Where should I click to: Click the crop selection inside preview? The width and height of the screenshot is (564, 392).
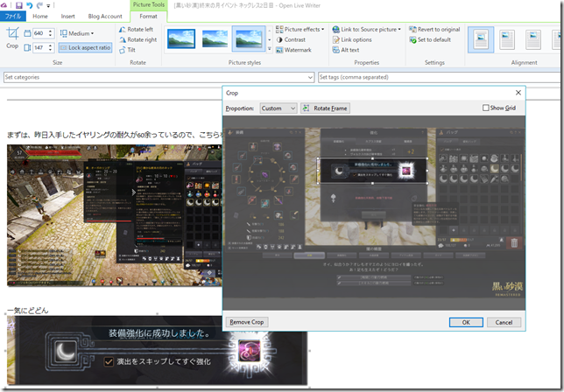(x=372, y=171)
